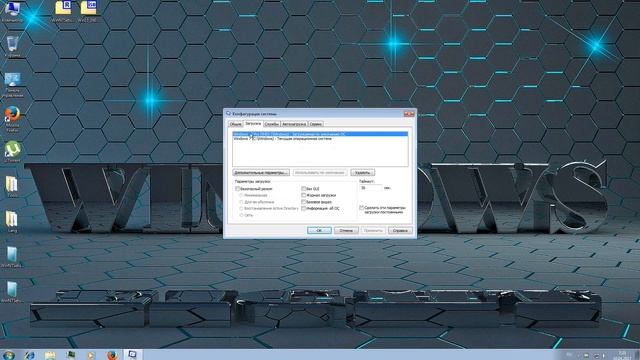The image size is (640, 360).
Task: Select the highlighted first boot entry
Action: (320, 134)
